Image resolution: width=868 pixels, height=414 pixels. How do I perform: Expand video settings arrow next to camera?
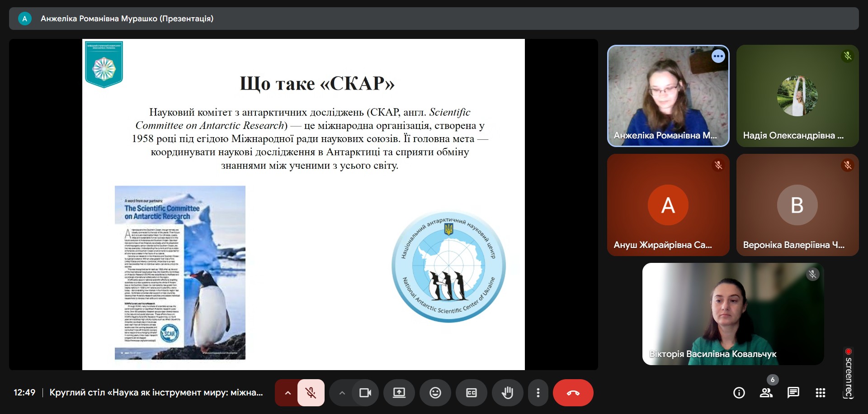click(x=342, y=393)
